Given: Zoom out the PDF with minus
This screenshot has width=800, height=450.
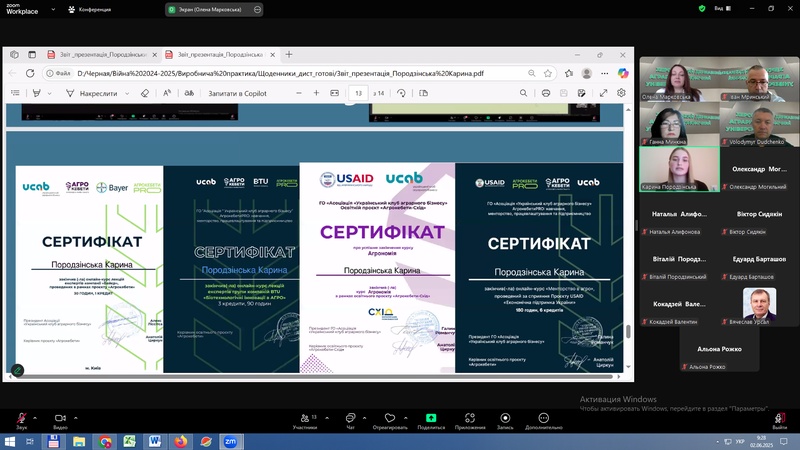Looking at the screenshot, I should (x=299, y=93).
